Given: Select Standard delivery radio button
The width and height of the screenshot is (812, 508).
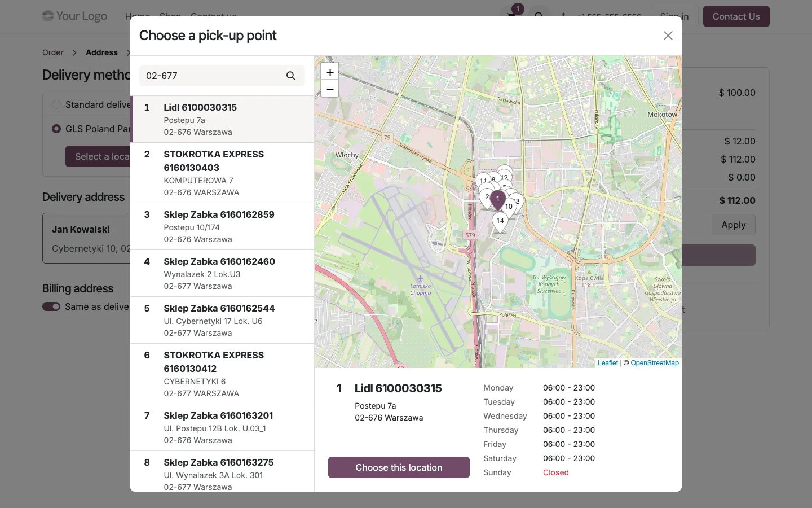Looking at the screenshot, I should coord(56,104).
